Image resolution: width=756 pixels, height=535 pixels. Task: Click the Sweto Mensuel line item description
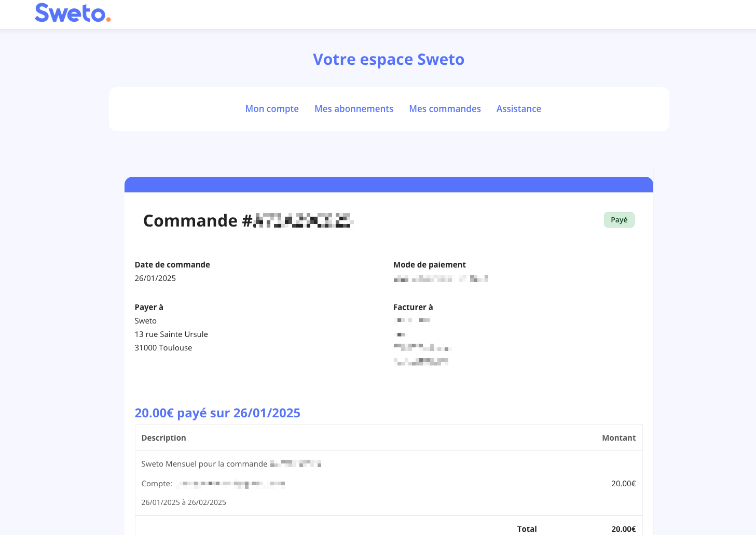point(204,464)
